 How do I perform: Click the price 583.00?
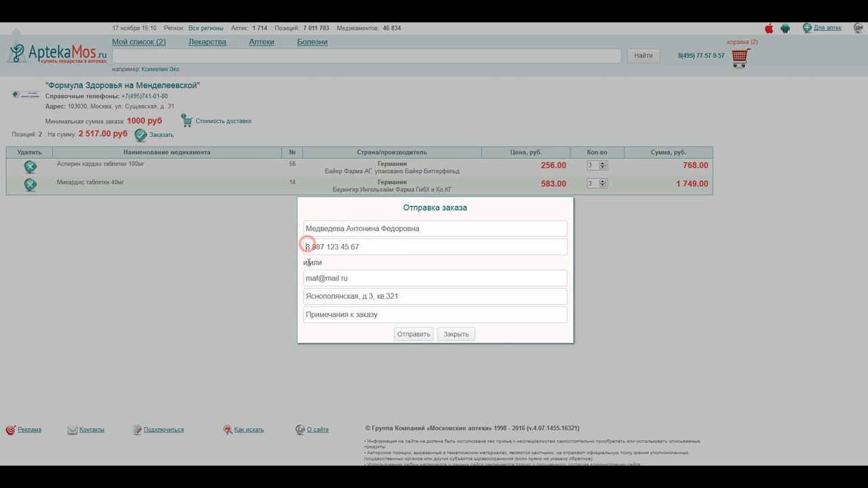tap(553, 184)
